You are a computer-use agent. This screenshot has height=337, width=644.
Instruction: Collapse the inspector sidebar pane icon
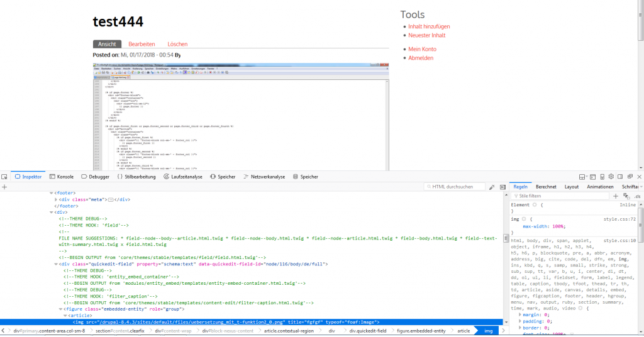pyautogui.click(x=502, y=187)
